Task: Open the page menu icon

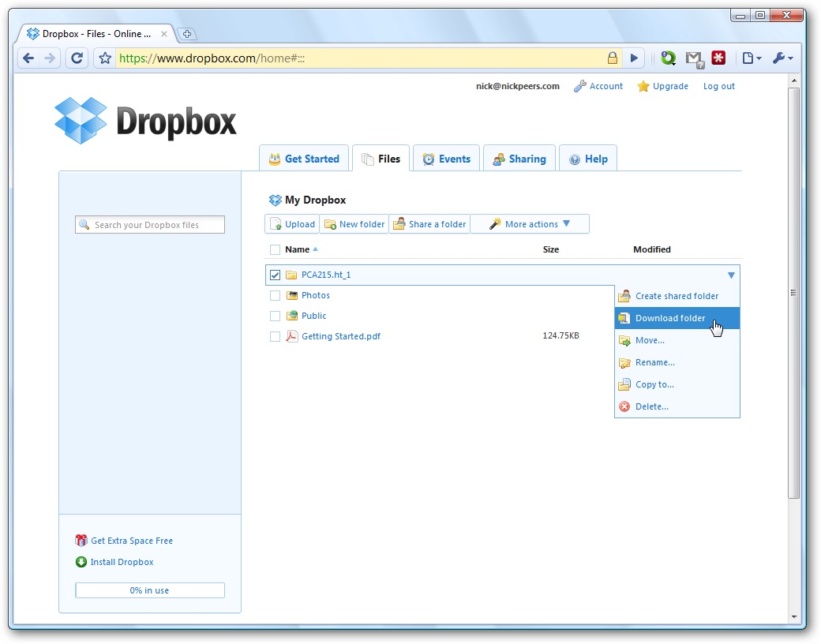Action: (x=752, y=58)
